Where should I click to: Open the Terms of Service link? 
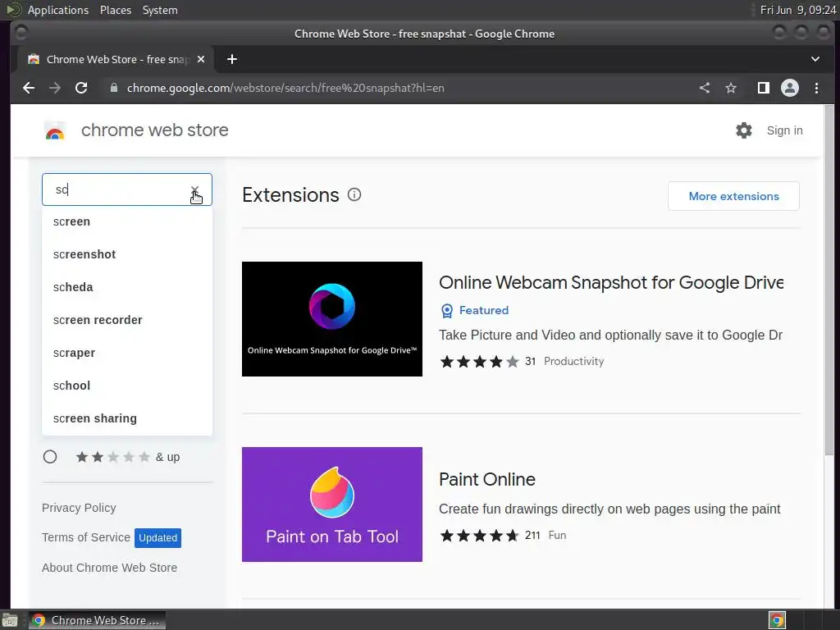[x=85, y=537]
